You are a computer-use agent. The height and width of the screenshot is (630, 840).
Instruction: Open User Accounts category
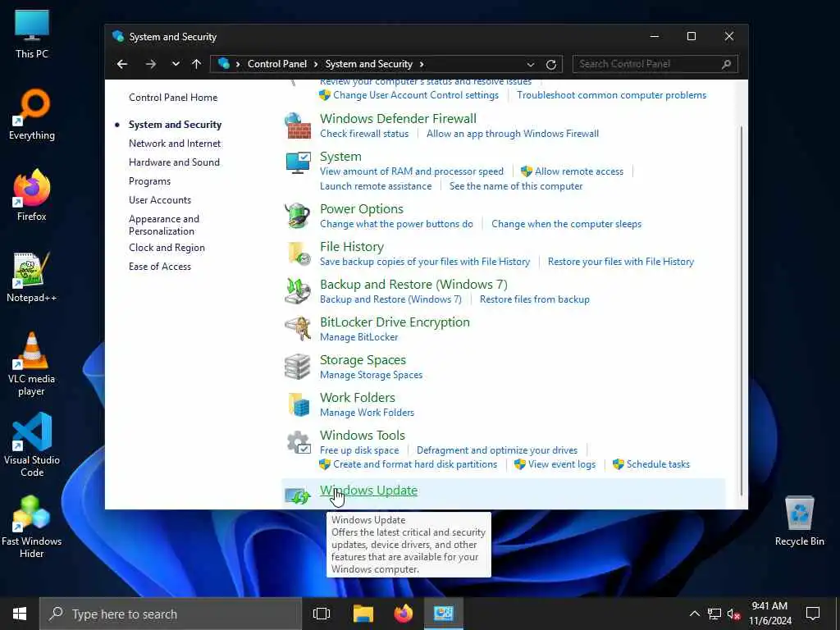pos(160,200)
